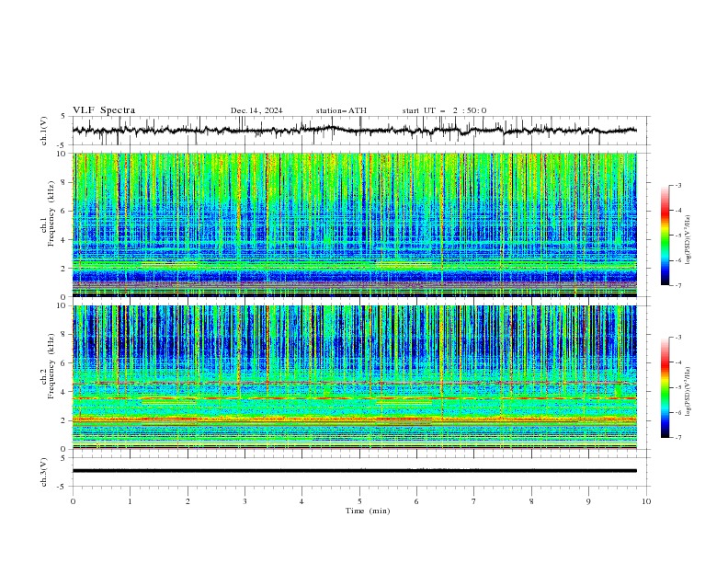
Task: Click the "0" tick on the time axis
Action: 73,501
